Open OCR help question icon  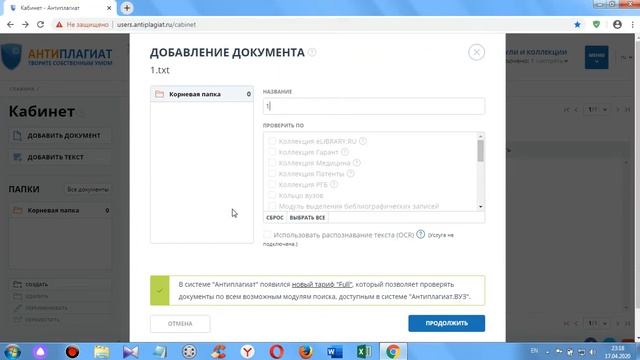click(420, 234)
